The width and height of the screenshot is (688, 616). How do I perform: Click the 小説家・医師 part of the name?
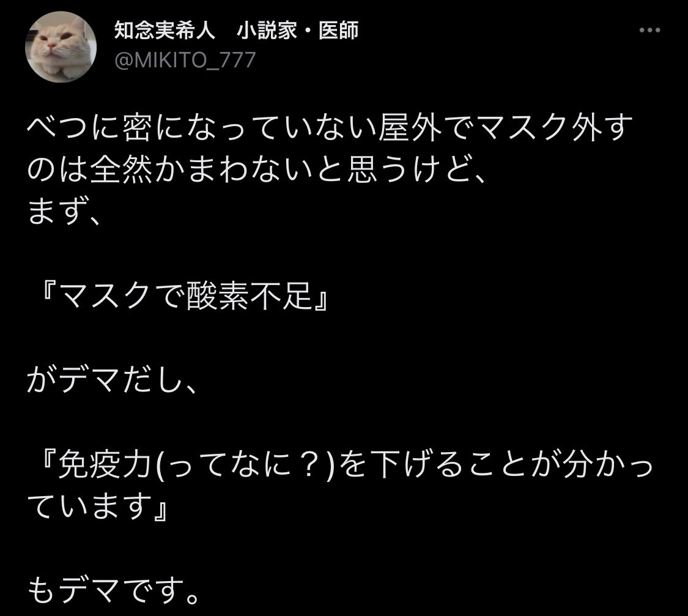pyautogui.click(x=297, y=31)
